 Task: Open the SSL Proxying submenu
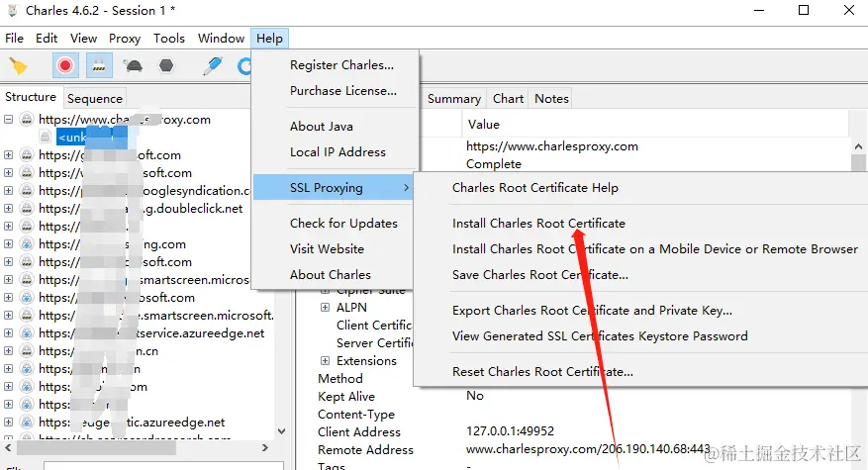coord(334,188)
